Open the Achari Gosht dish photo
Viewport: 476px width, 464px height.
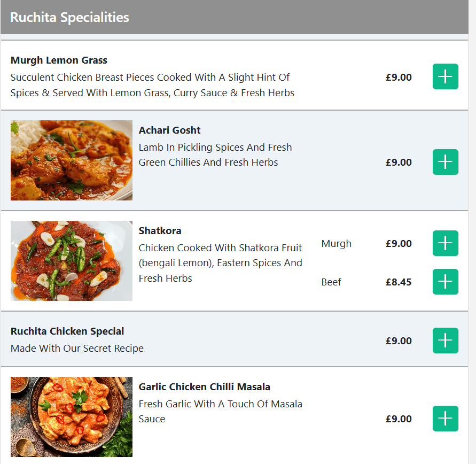[x=72, y=160]
